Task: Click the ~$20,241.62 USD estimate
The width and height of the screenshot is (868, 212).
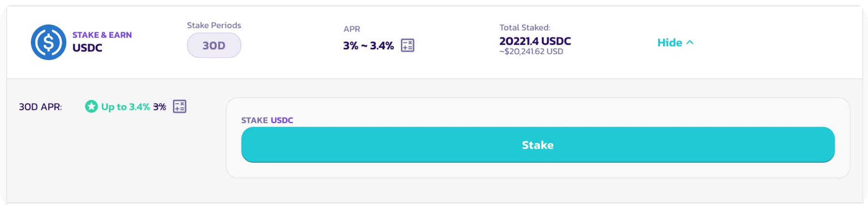Action: [531, 51]
